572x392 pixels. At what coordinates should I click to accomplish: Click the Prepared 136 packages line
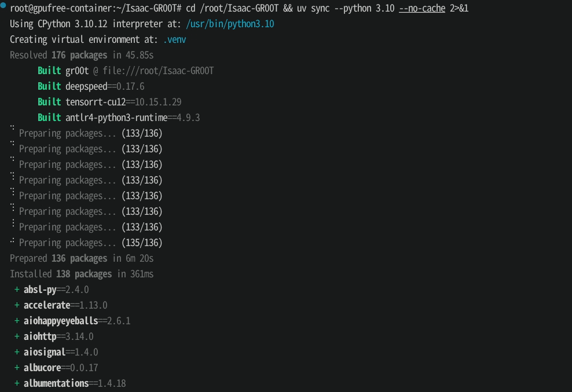pyautogui.click(x=82, y=258)
